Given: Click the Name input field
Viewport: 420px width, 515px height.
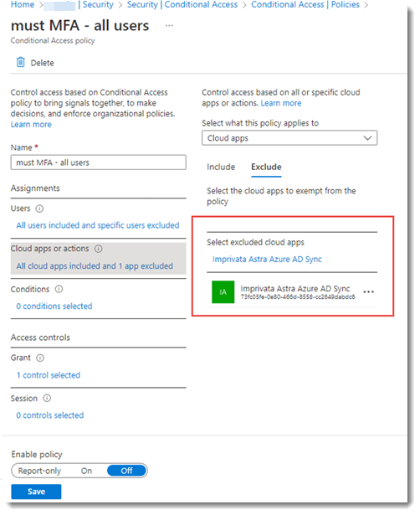Looking at the screenshot, I should tap(99, 162).
